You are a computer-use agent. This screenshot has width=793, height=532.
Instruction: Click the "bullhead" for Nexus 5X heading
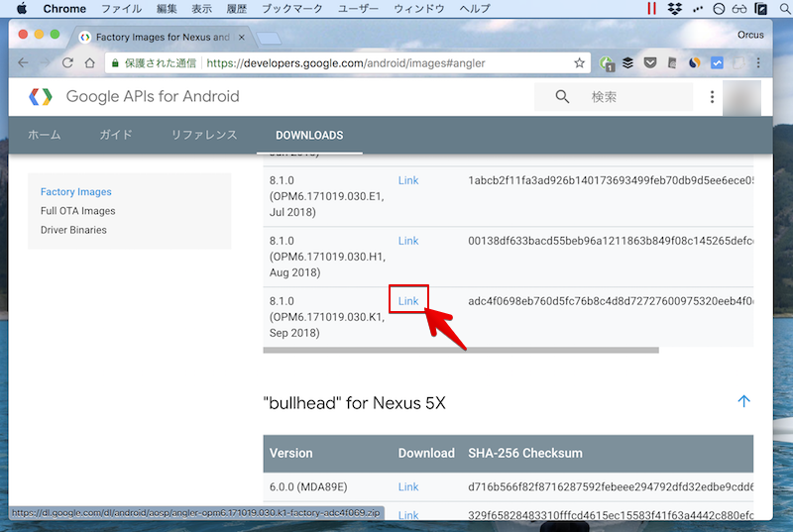tap(355, 403)
